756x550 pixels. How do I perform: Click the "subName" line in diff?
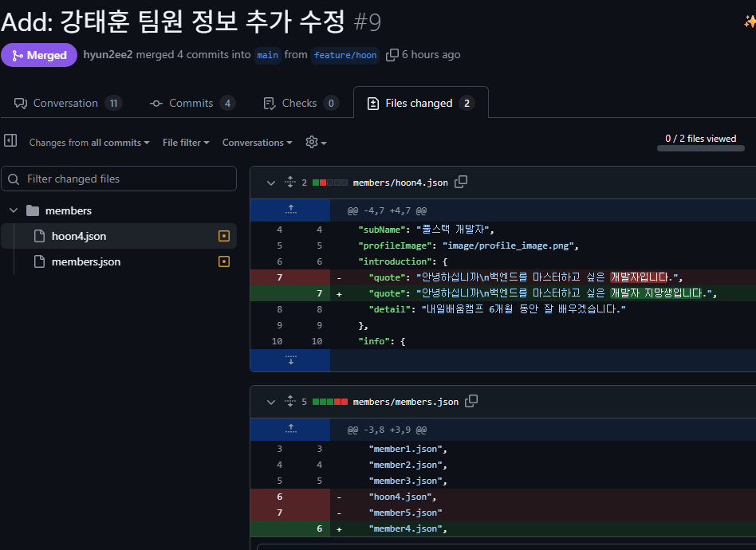click(x=503, y=230)
